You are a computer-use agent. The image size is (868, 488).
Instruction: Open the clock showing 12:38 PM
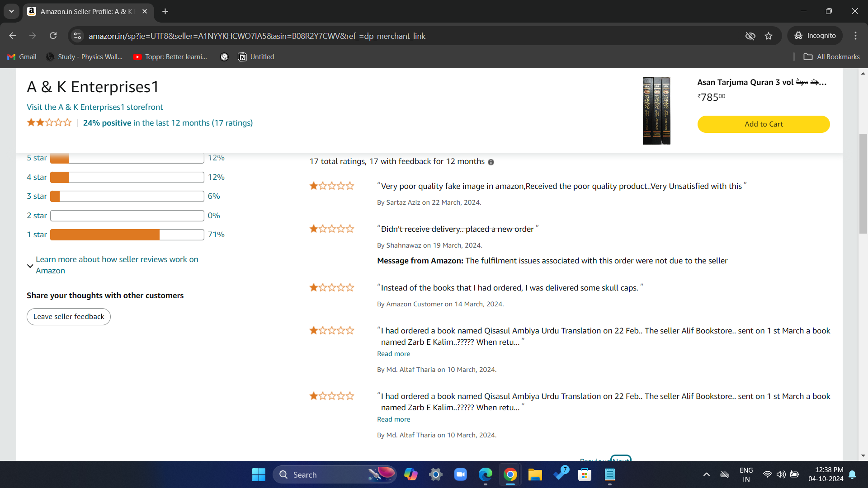click(x=826, y=474)
